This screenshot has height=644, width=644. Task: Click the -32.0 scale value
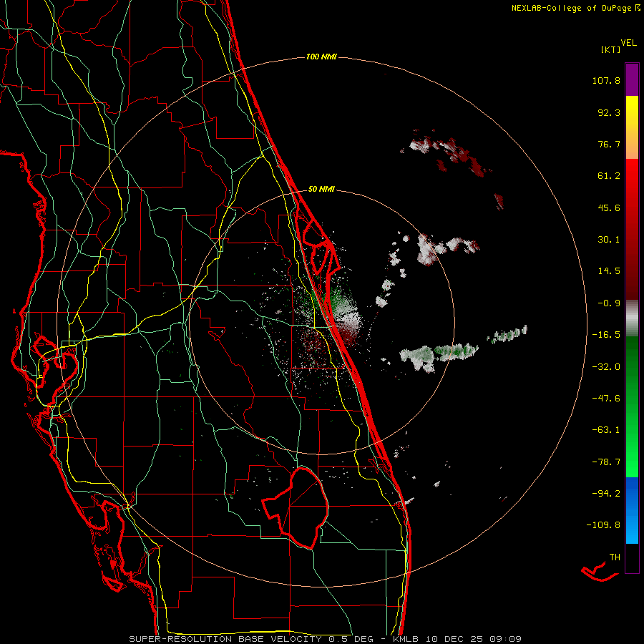606,367
